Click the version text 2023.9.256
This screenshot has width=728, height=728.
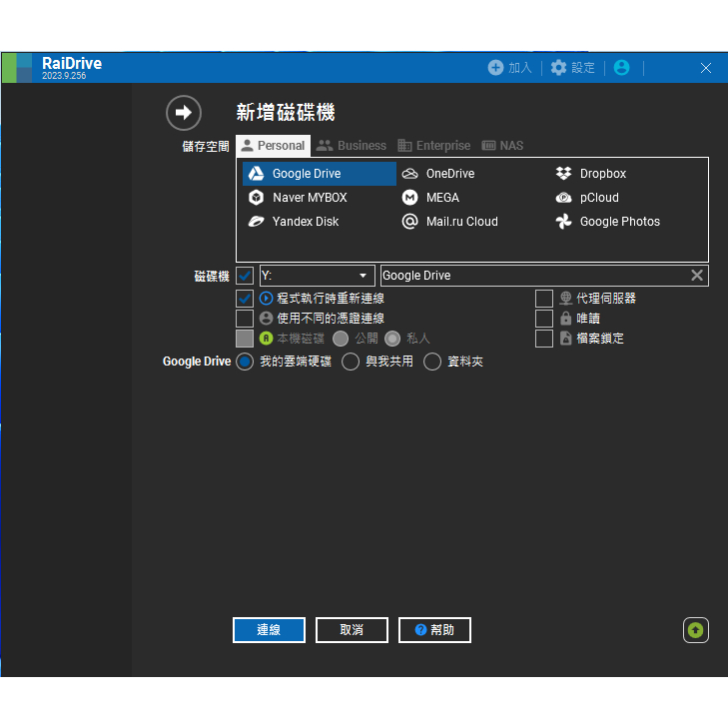coord(64,76)
